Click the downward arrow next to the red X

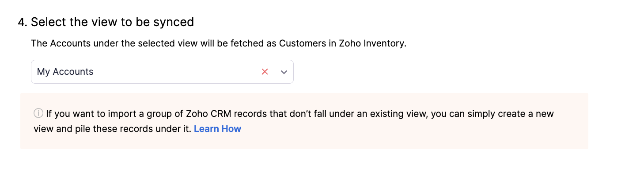pyautogui.click(x=284, y=72)
